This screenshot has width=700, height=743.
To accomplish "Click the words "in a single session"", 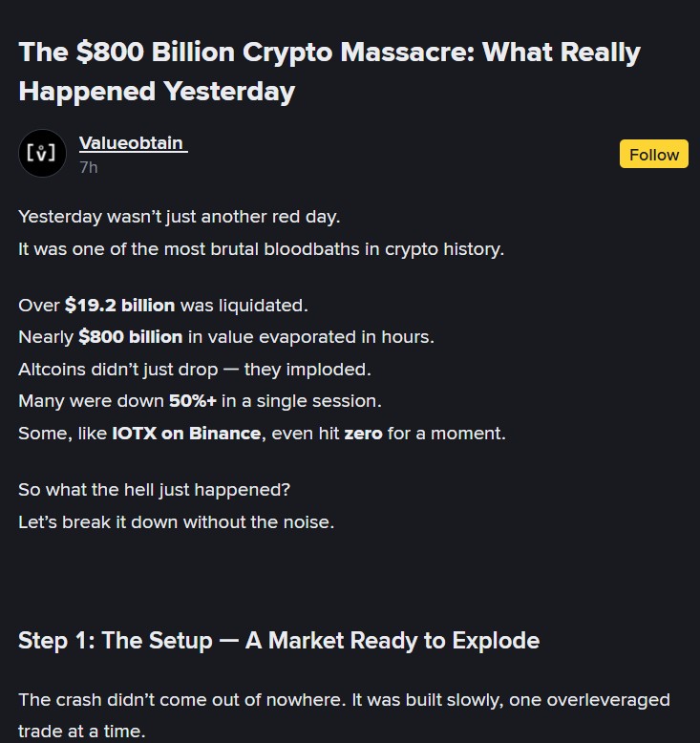I will coord(307,401).
